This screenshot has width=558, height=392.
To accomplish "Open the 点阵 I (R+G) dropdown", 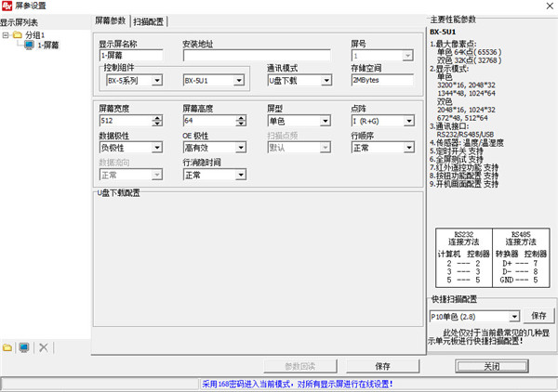I will click(409, 121).
